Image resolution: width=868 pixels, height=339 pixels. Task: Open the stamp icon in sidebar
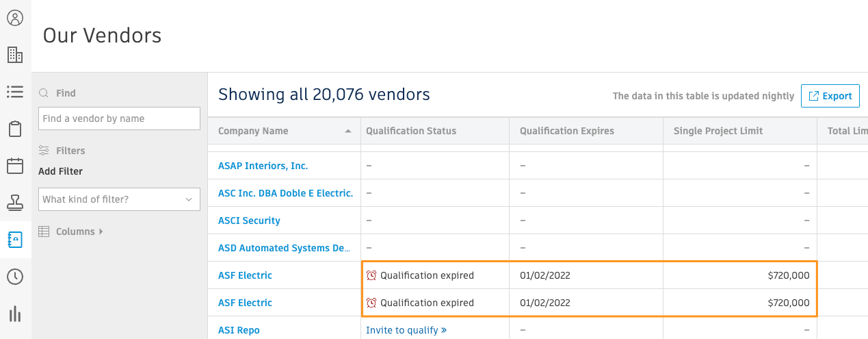point(15,202)
